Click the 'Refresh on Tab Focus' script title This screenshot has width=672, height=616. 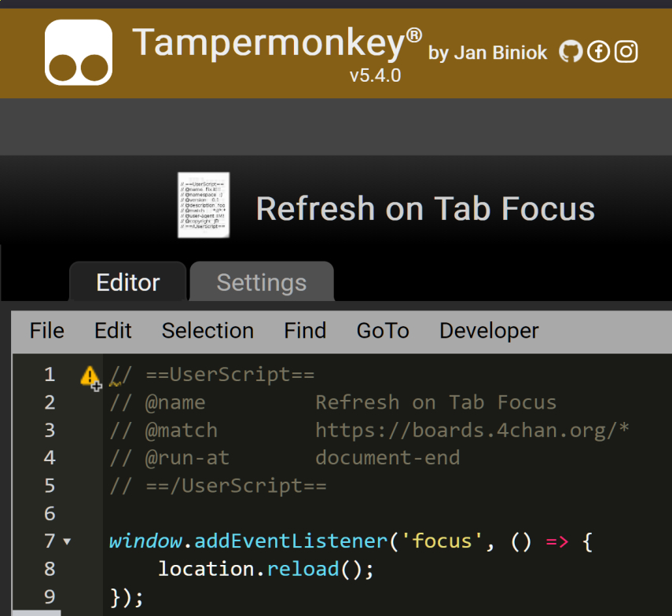click(x=425, y=209)
